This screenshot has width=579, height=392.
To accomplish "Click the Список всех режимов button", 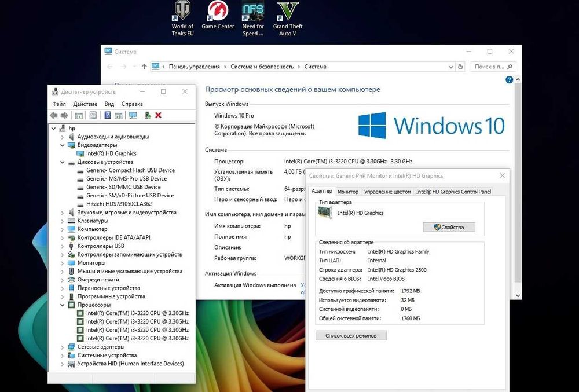I will coord(351,335).
